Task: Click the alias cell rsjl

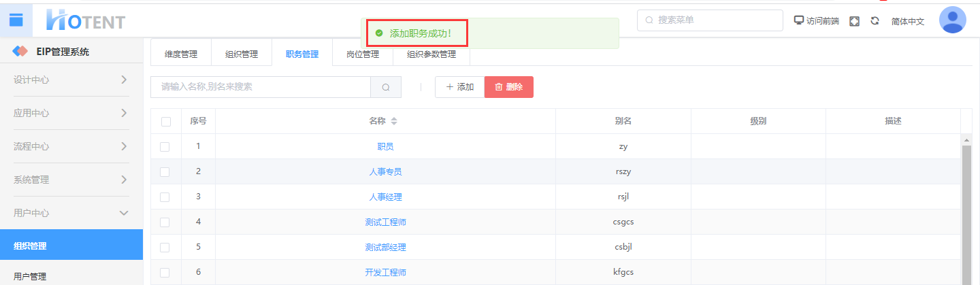Action: 623,197
